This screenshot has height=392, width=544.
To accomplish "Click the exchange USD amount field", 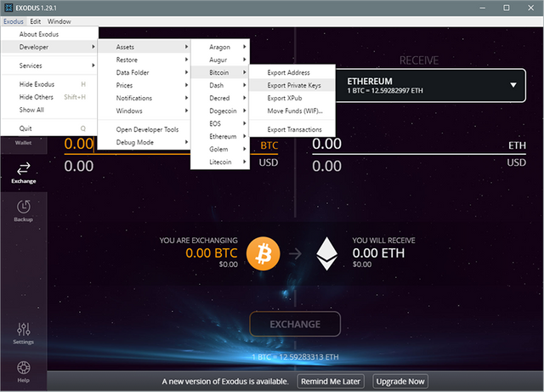I will pyautogui.click(x=171, y=166).
